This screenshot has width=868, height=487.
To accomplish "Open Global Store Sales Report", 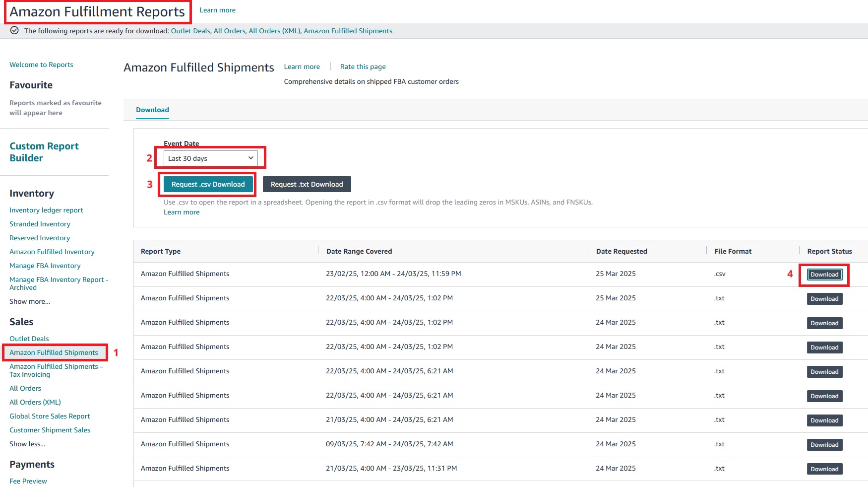I will pos(50,416).
